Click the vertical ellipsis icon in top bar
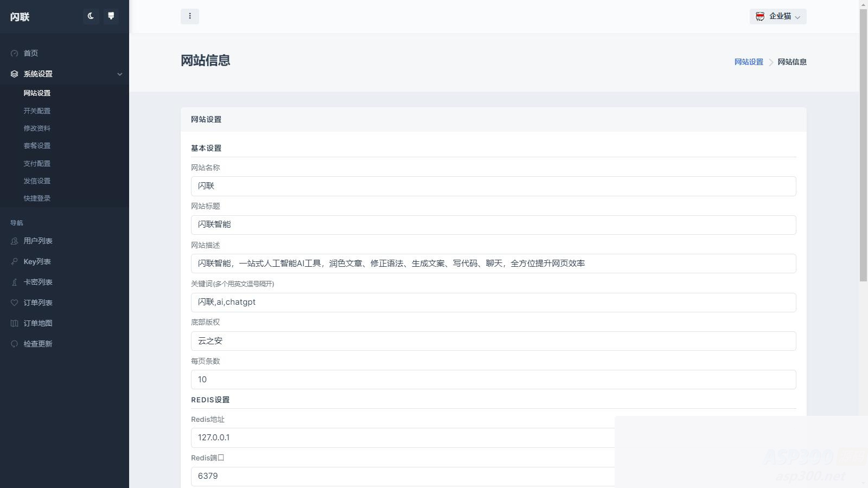Viewport: 868px width, 488px height. tap(190, 16)
